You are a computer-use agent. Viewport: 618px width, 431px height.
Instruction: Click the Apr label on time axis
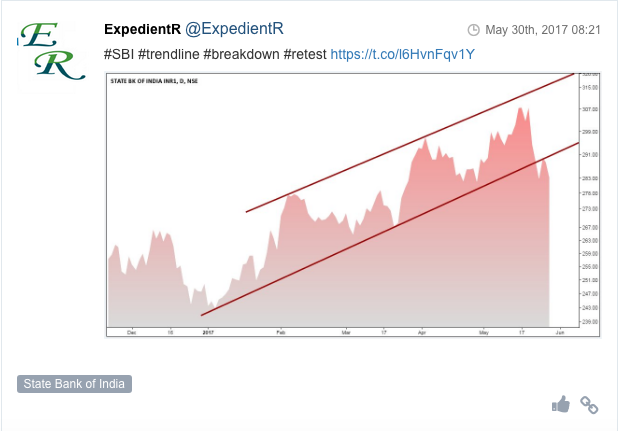pyautogui.click(x=422, y=333)
